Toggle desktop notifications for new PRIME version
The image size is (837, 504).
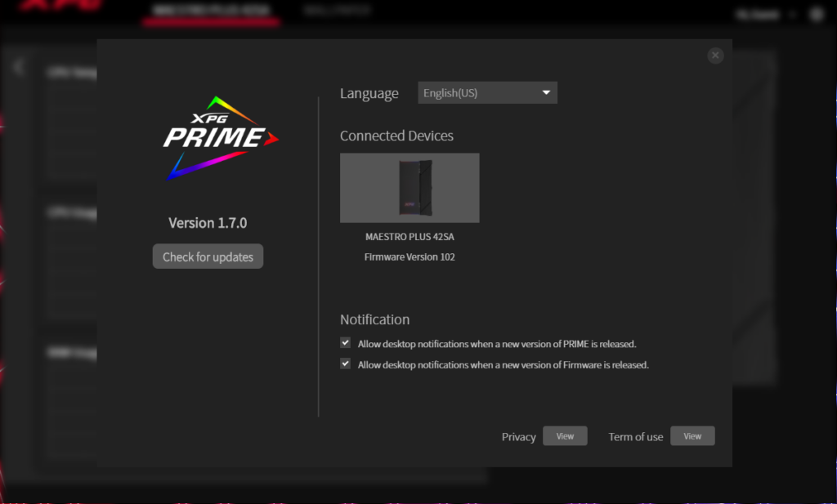[x=346, y=343]
